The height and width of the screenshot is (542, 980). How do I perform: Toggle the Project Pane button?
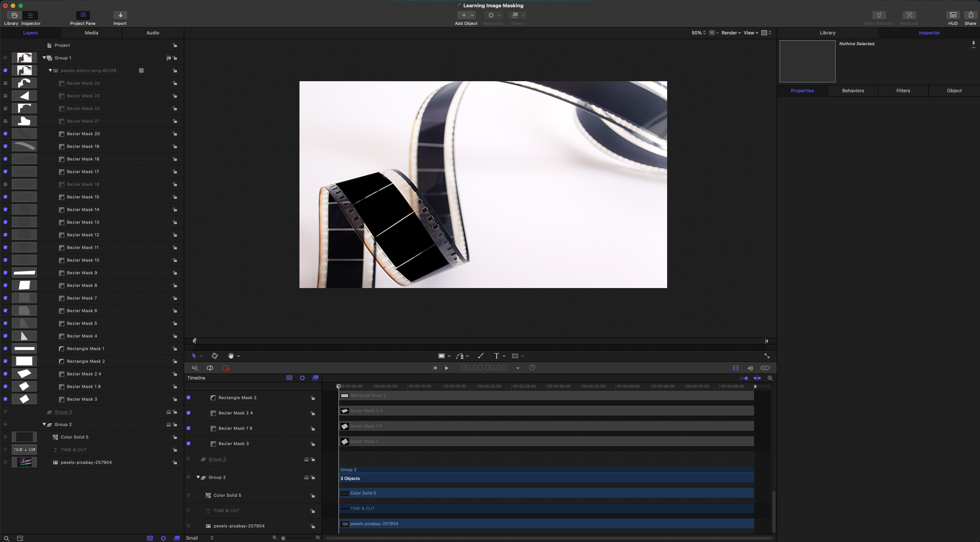[x=83, y=15]
